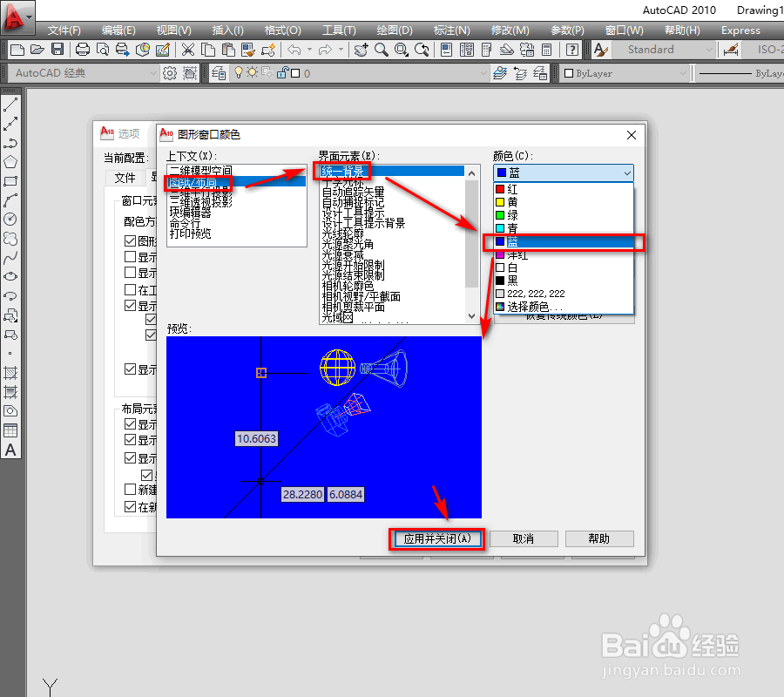This screenshot has width=784, height=697.
Task: Choose 红 red in color list
Action: [564, 190]
